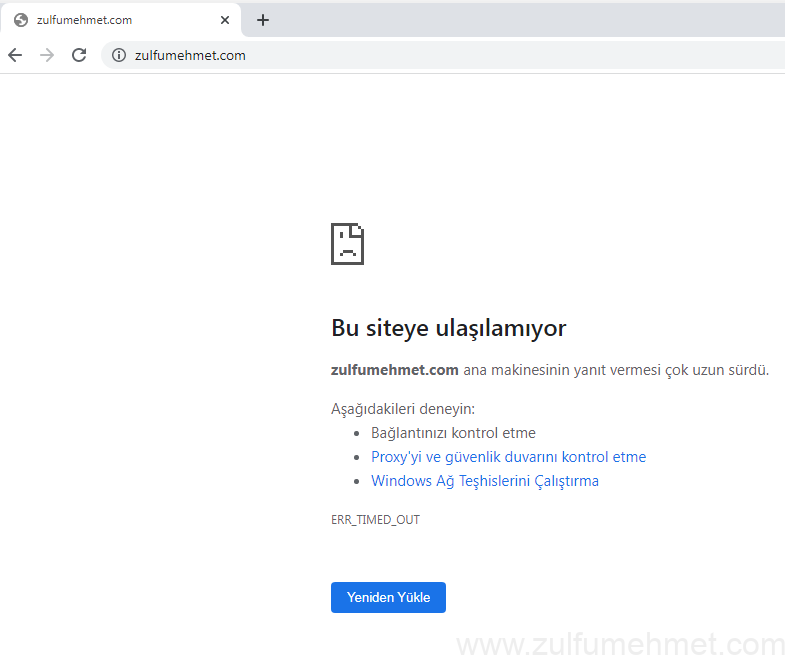Open the site information icon in address bar

pos(119,55)
